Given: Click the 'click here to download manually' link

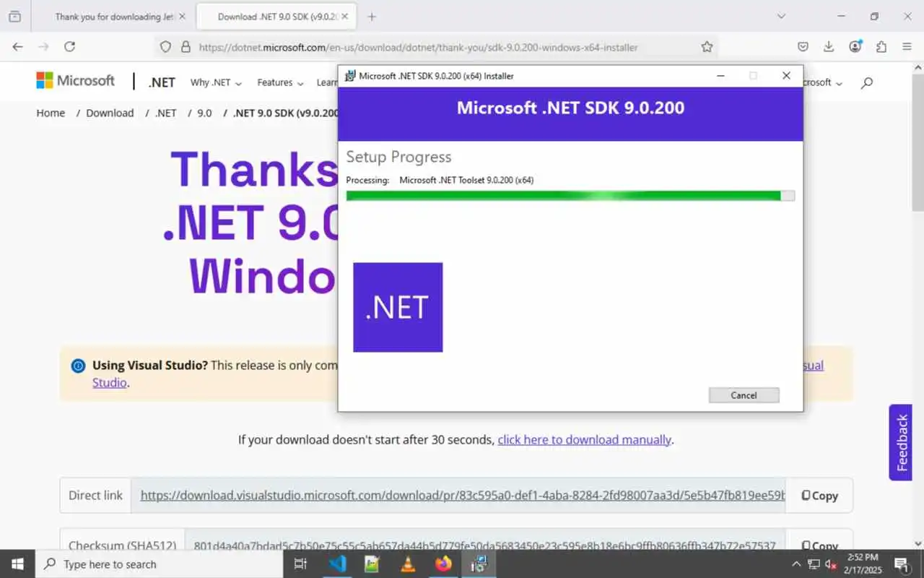Looking at the screenshot, I should pos(584,439).
